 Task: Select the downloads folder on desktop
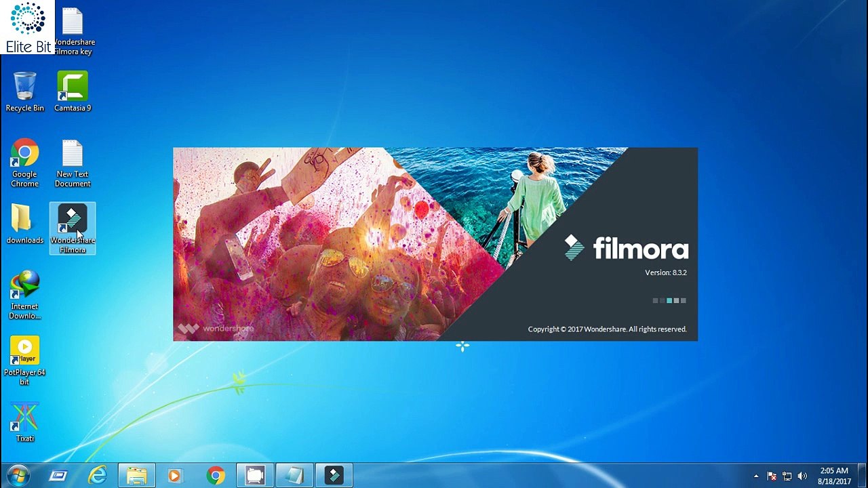click(24, 224)
